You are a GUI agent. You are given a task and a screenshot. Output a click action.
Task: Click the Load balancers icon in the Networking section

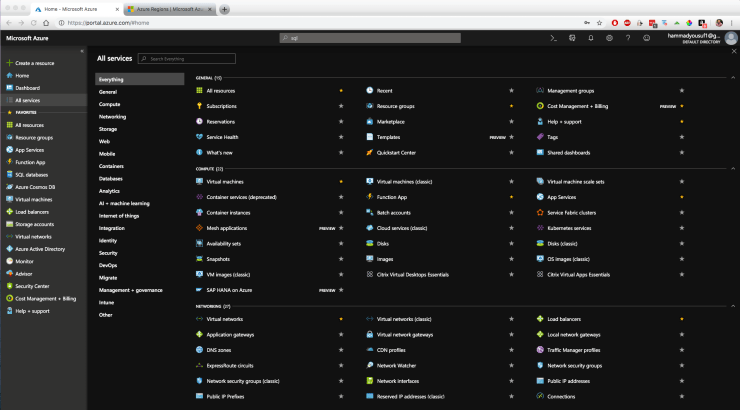pos(540,319)
